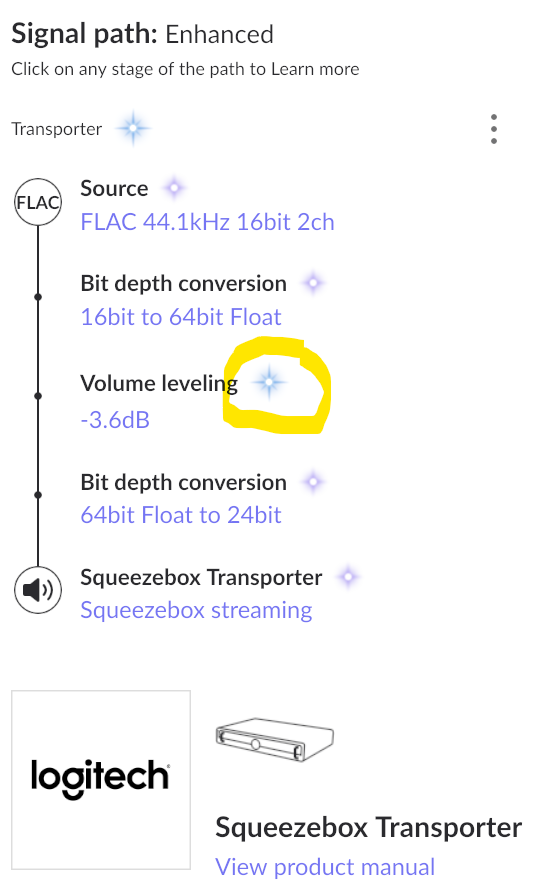Click Squeezebox streaming link
The height and width of the screenshot is (892, 547).
[196, 610]
